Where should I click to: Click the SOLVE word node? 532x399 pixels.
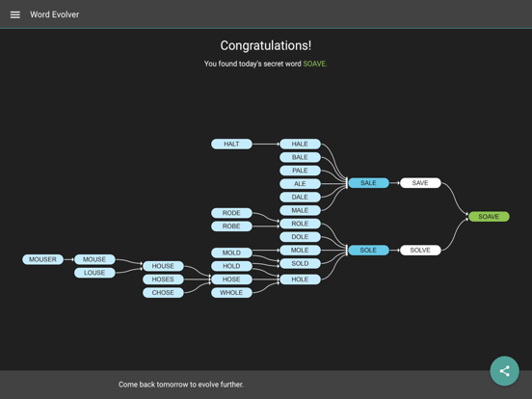[420, 250]
